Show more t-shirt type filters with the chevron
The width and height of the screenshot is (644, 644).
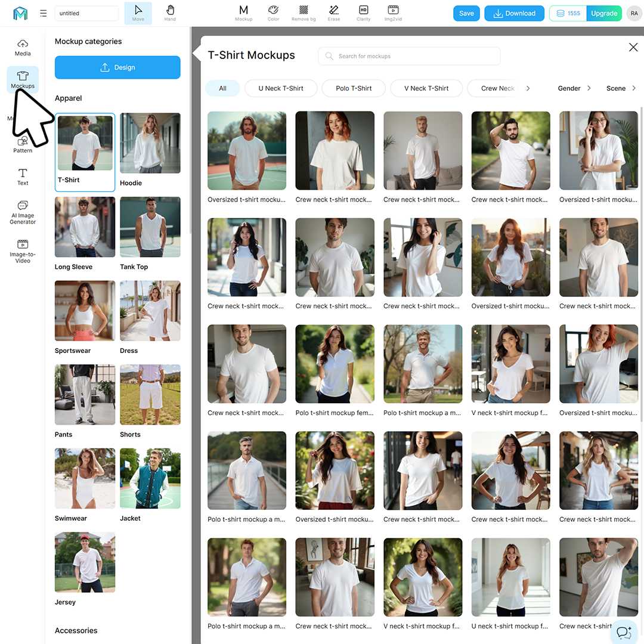[x=528, y=88]
